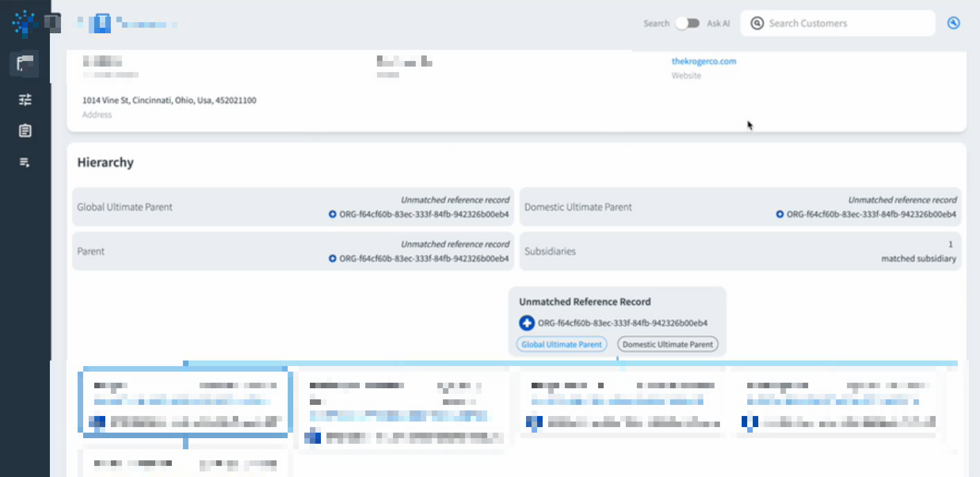Click the 'Website' field label

[686, 75]
